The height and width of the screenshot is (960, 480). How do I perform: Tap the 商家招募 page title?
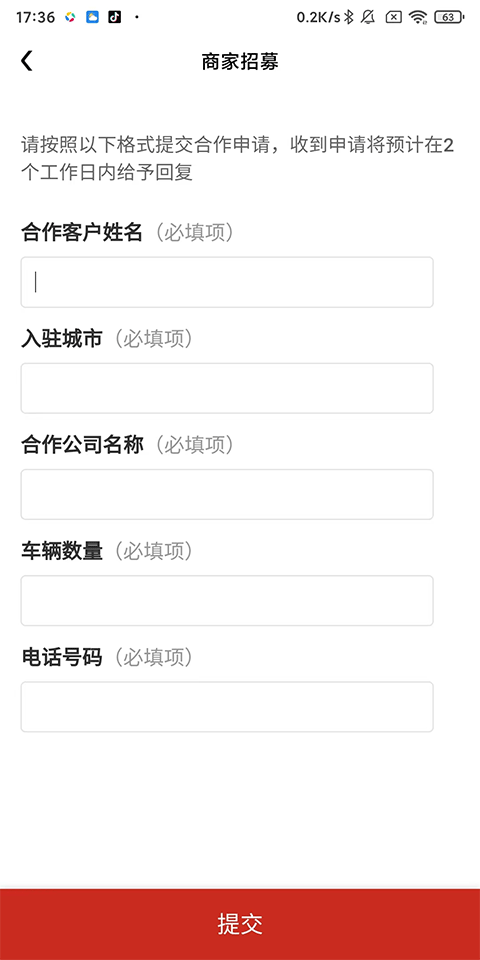click(240, 61)
